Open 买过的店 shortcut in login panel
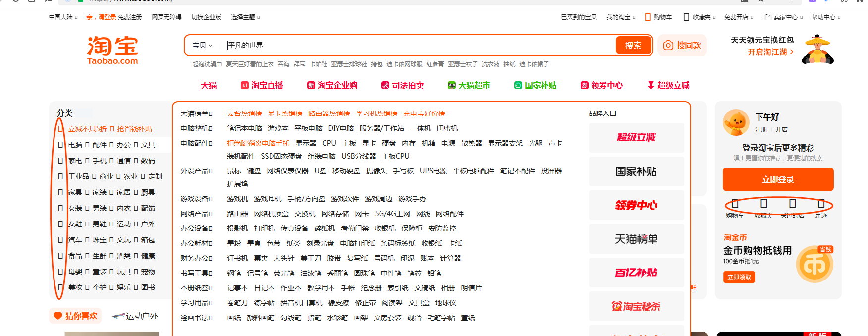The image size is (868, 336). click(x=792, y=208)
